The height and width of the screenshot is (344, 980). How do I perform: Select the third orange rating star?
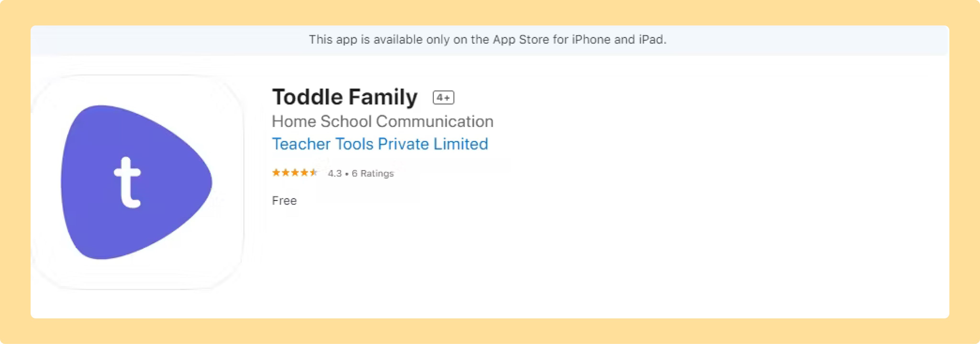click(295, 173)
